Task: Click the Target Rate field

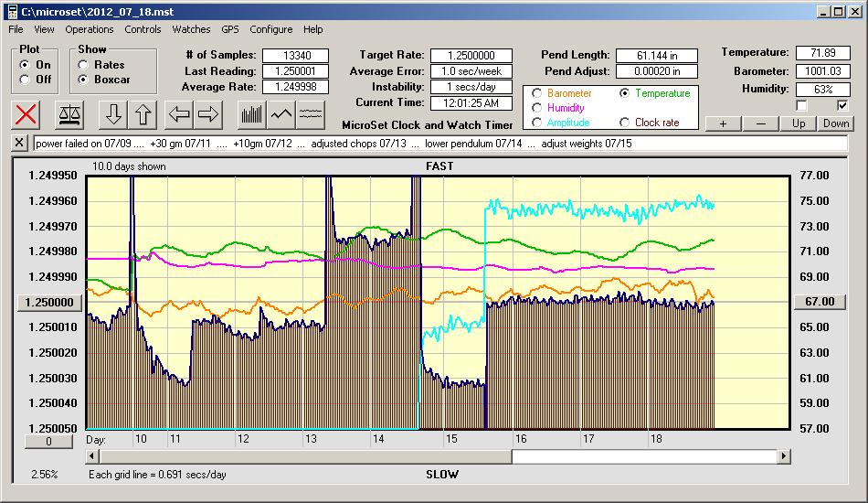Action: [471, 56]
